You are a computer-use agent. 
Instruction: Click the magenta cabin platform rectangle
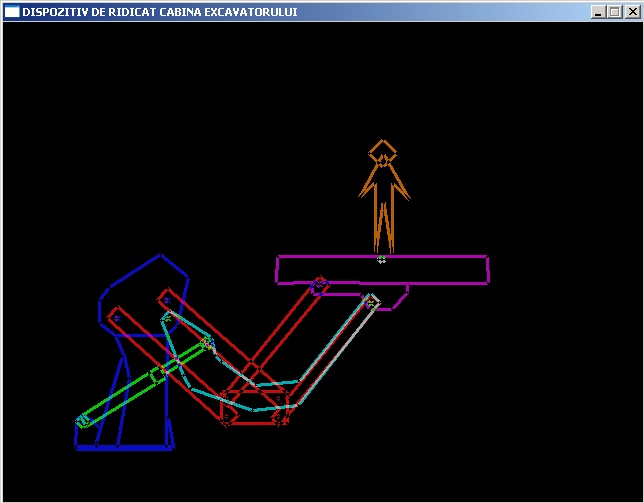(x=382, y=270)
